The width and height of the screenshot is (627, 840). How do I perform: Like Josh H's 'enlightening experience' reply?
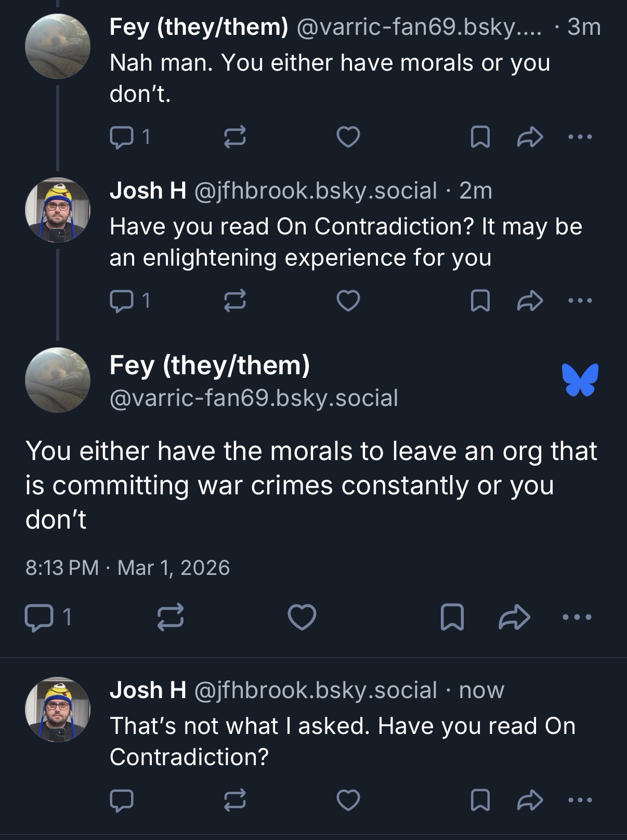point(348,301)
